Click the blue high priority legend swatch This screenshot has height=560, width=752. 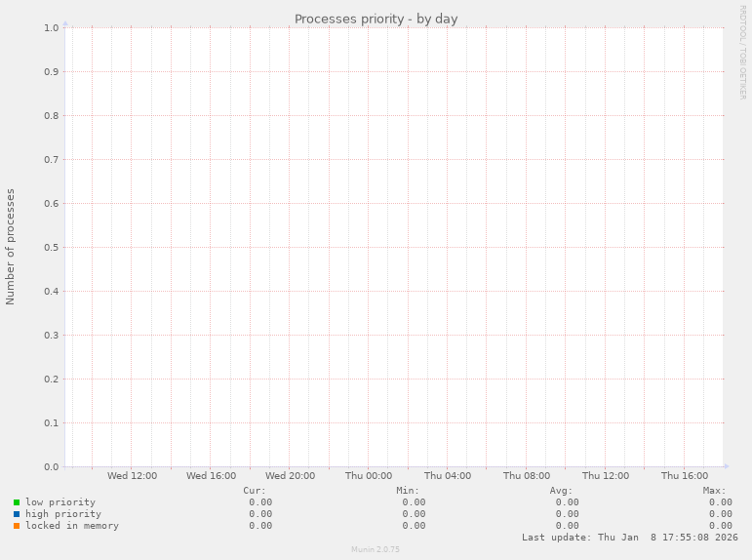17,514
